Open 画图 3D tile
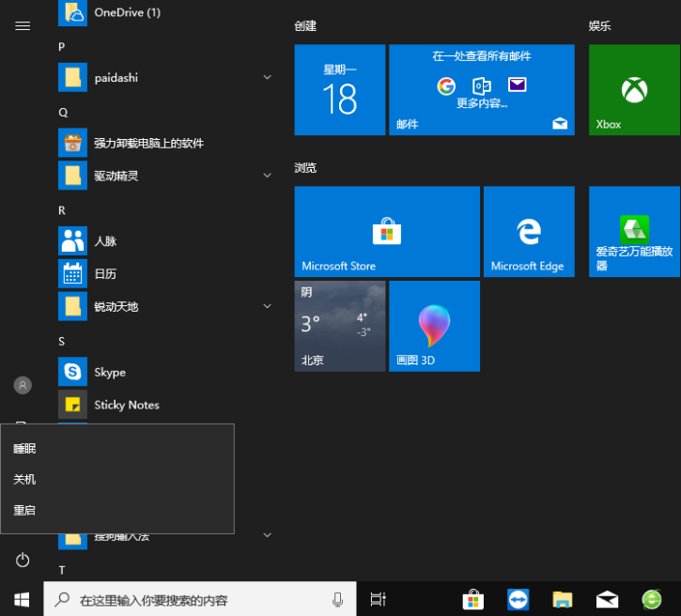This screenshot has width=681, height=616. coord(434,326)
